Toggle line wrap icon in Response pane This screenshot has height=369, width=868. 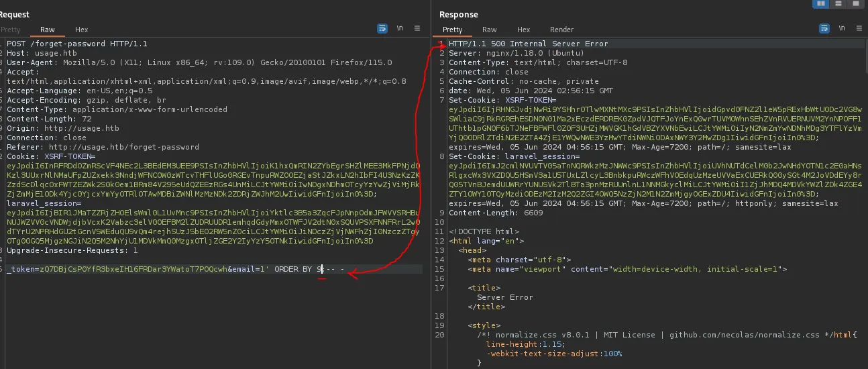[824, 29]
